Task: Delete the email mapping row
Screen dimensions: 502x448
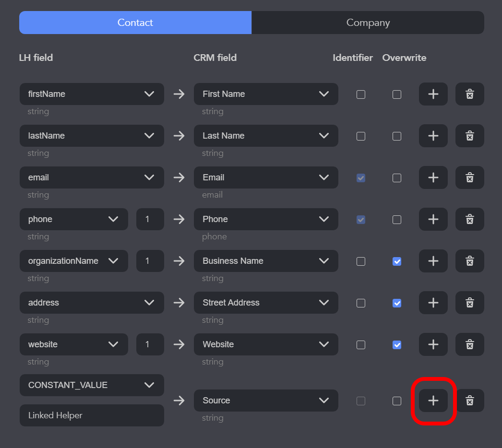Action: (470, 177)
